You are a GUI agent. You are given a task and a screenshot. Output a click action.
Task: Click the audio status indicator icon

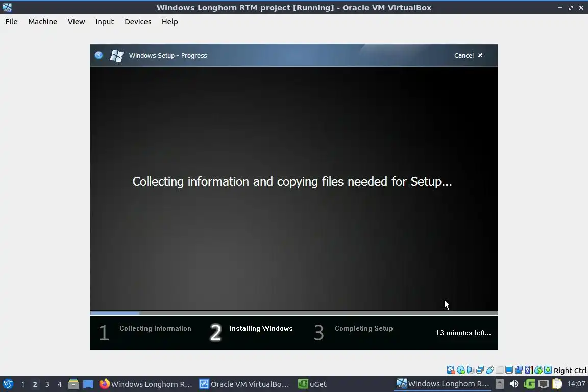click(x=470, y=370)
